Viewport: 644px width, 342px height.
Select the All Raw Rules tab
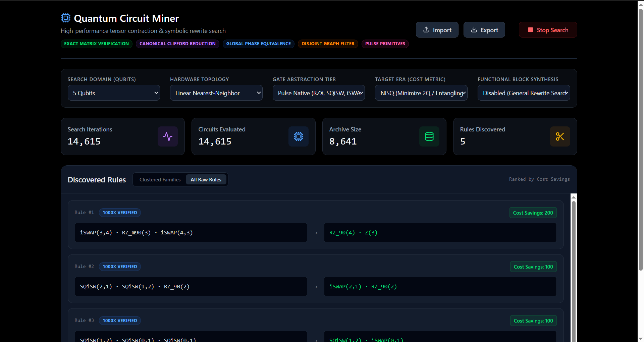(x=206, y=180)
